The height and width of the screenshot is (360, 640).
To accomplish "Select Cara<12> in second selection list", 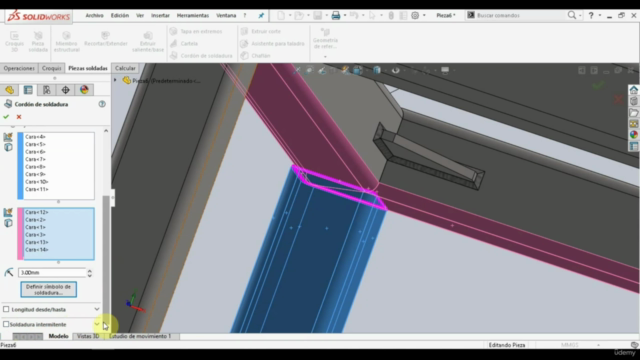I will pos(37,212).
